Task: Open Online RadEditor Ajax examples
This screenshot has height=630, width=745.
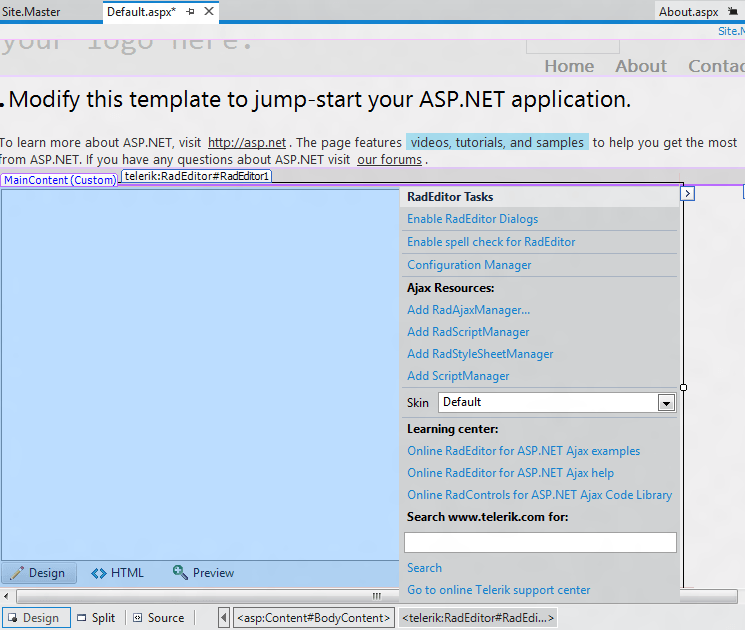Action: 524,451
